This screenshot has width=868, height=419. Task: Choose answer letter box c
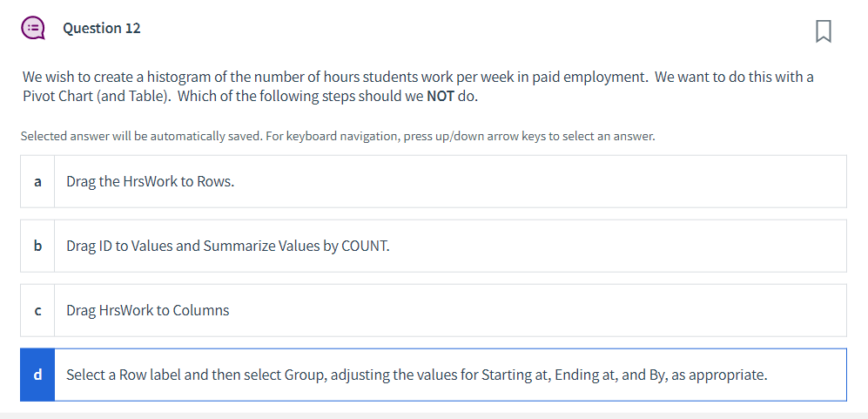click(37, 310)
